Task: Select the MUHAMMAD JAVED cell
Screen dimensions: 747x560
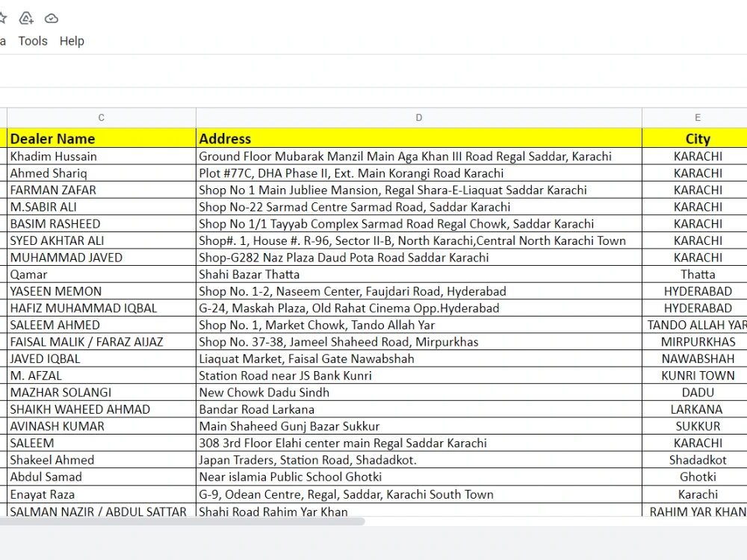Action: point(102,258)
